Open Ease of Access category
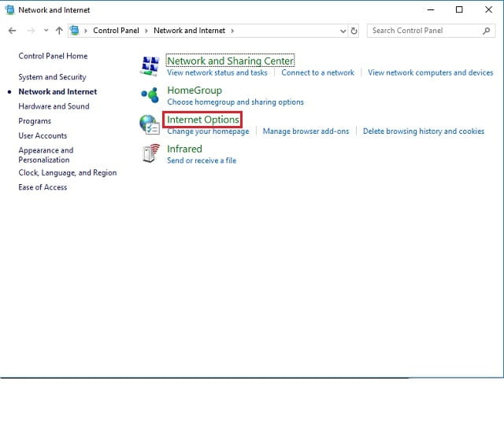 pos(43,187)
